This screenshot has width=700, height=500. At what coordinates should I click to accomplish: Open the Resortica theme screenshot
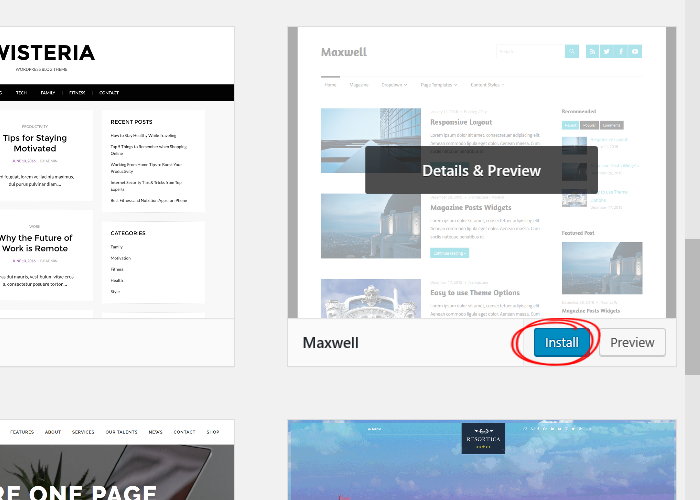(x=482, y=460)
